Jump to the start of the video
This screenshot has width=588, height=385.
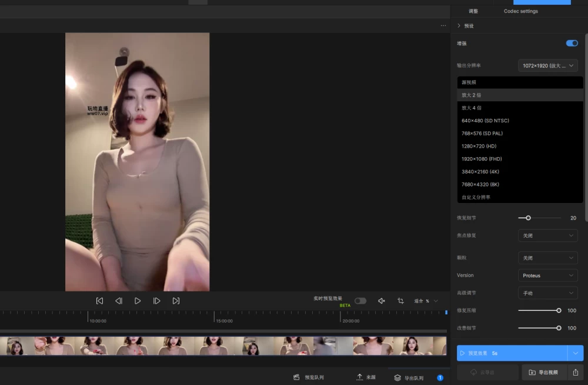pos(99,301)
